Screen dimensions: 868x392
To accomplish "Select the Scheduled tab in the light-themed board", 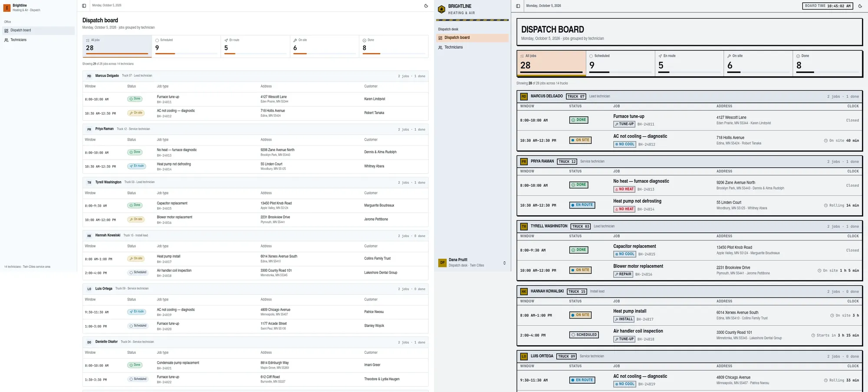I will point(186,46).
